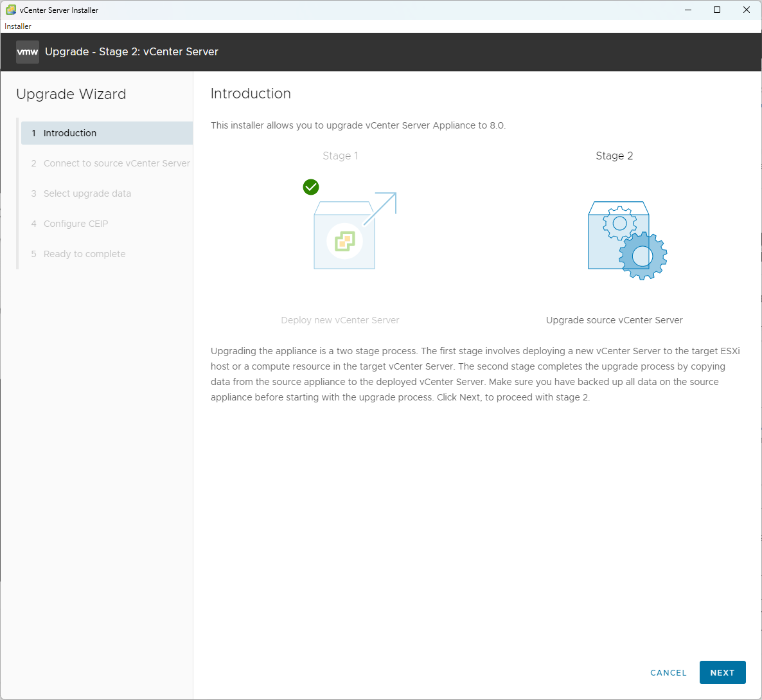Screen dimensions: 762x700
Task: Click the vmw logo in the header
Action: (x=27, y=52)
